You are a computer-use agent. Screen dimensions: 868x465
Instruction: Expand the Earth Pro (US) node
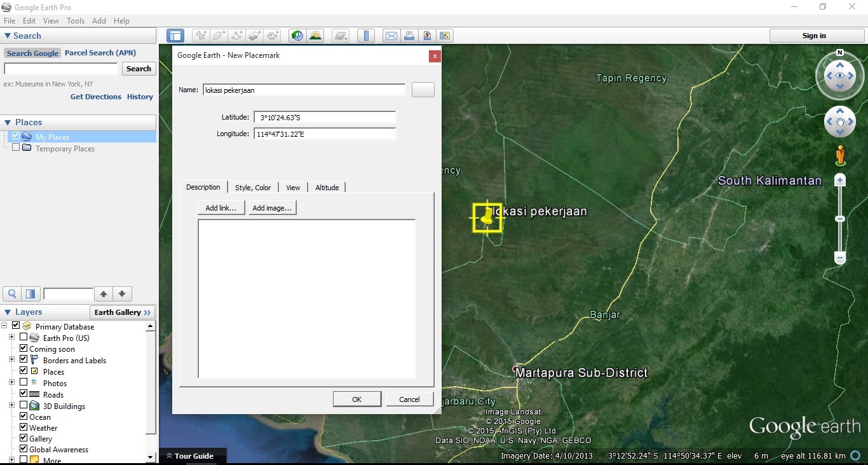pyautogui.click(x=12, y=338)
